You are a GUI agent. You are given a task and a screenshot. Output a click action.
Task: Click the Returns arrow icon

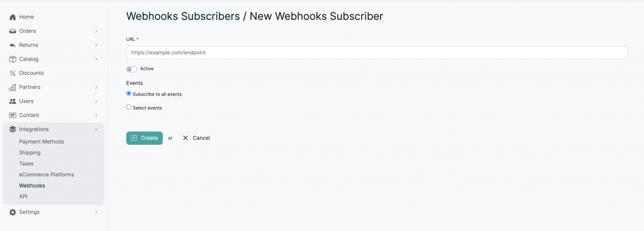13,45
